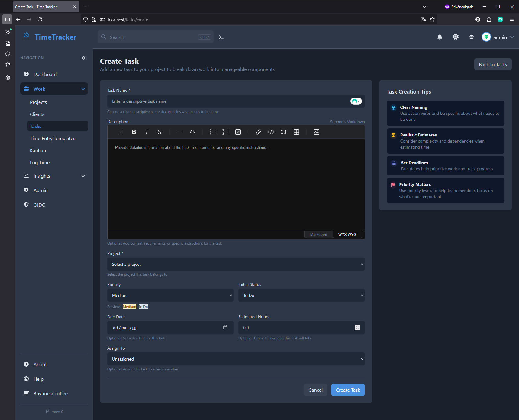Viewport: 519px width, 420px height.
Task: Apply italic formatting from the editor toolbar
Action: tap(147, 132)
